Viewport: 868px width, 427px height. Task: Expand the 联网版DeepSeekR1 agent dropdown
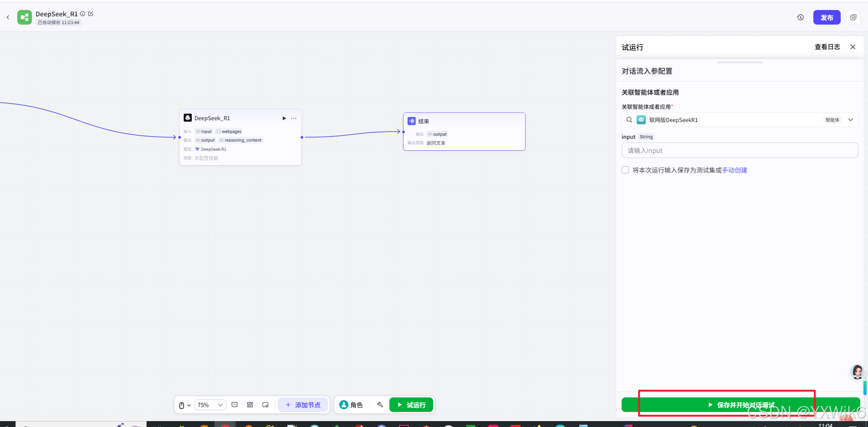pos(851,120)
